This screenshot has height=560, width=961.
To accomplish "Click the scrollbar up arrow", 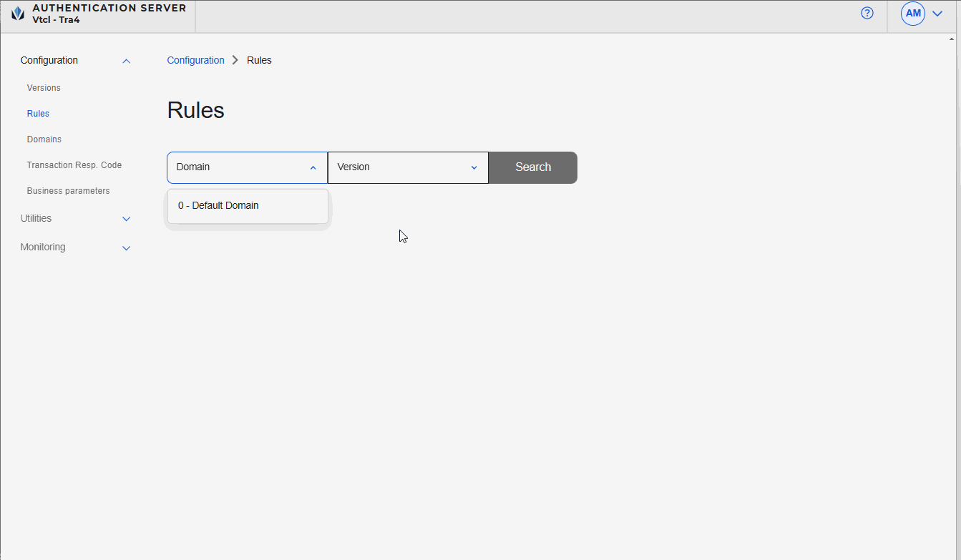I will click(952, 39).
